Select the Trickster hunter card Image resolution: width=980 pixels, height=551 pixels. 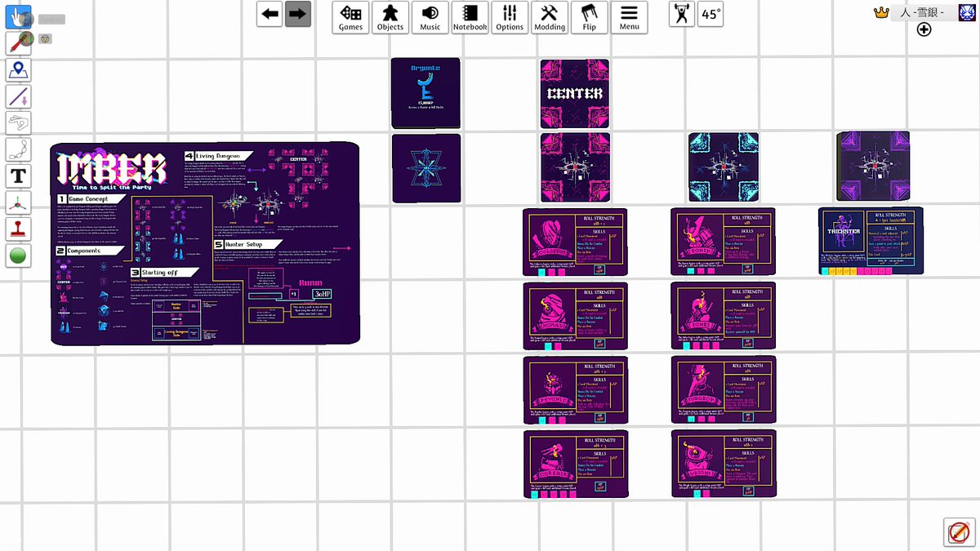click(x=871, y=241)
